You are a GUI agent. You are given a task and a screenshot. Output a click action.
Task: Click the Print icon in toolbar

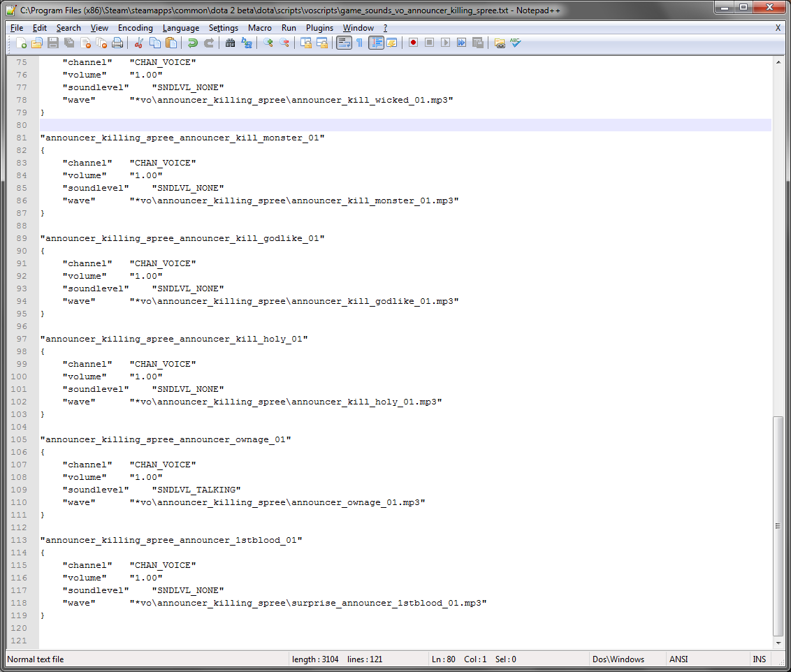coord(117,43)
